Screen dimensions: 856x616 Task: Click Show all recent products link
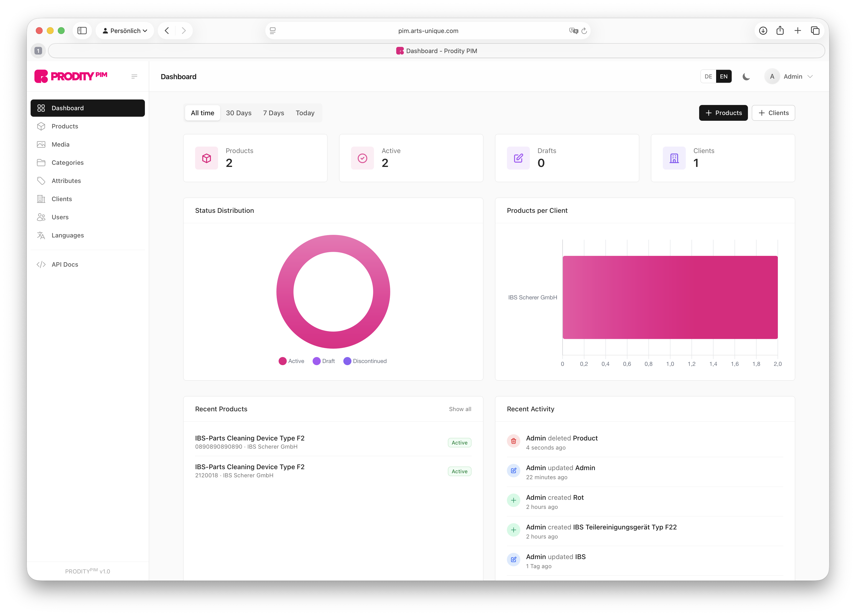460,409
